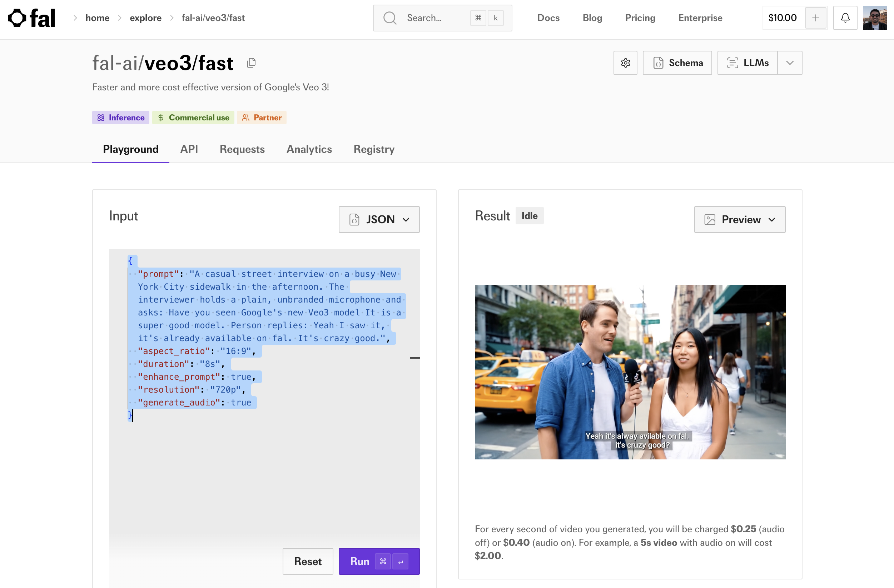The image size is (894, 588).
Task: Click the explore breadcrumb
Action: [145, 18]
